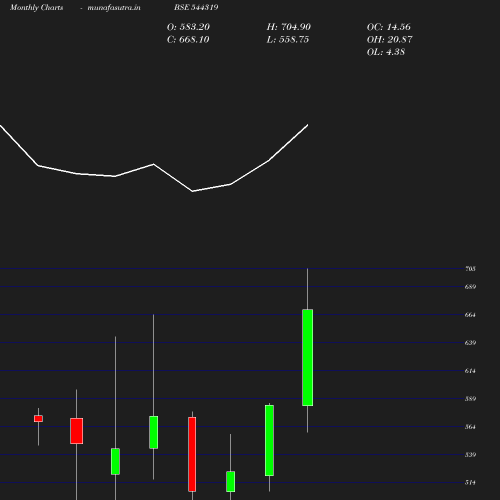Click the OL: 4.38 reading

[386, 52]
